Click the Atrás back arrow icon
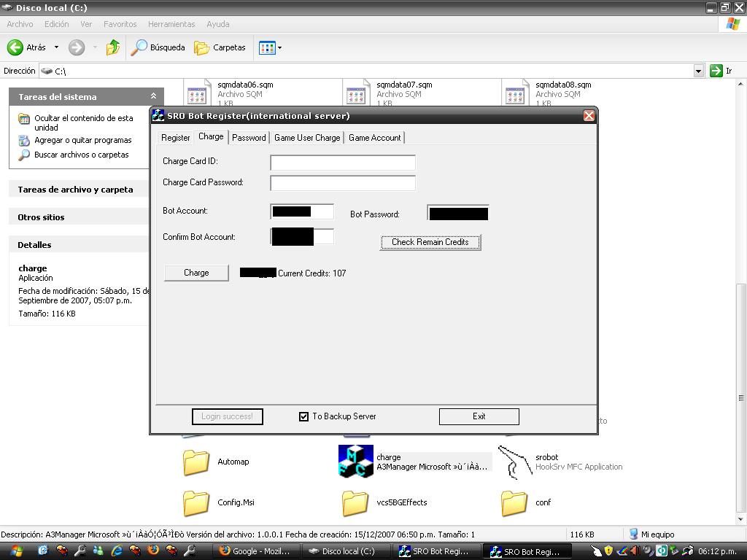This screenshot has width=747, height=560. coord(15,47)
